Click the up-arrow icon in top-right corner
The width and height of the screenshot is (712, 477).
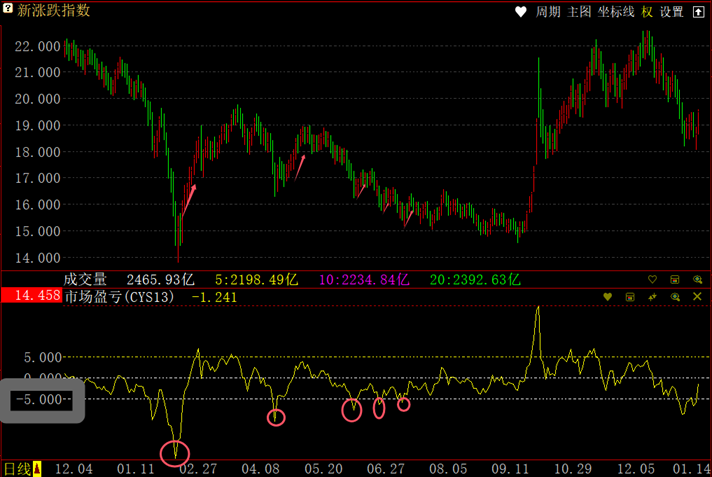tap(698, 12)
